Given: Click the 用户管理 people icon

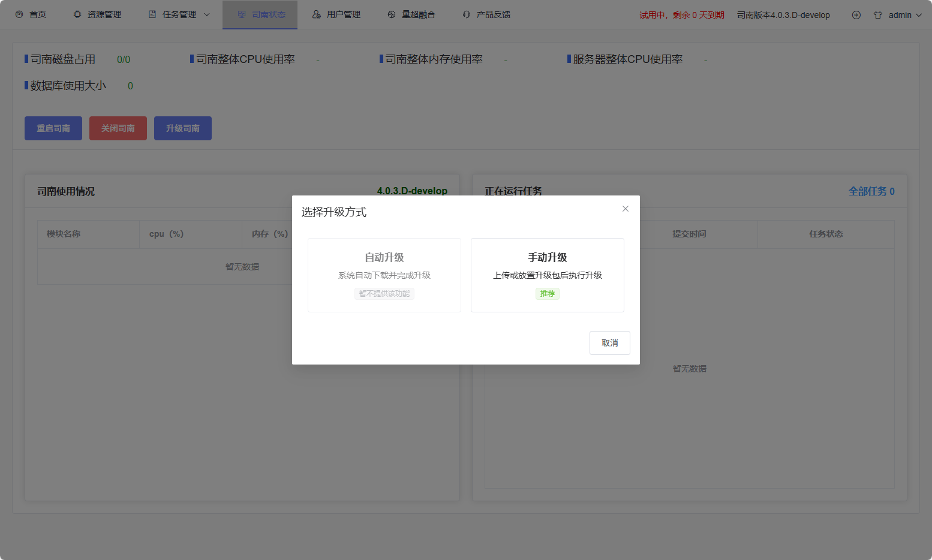Looking at the screenshot, I should point(317,14).
